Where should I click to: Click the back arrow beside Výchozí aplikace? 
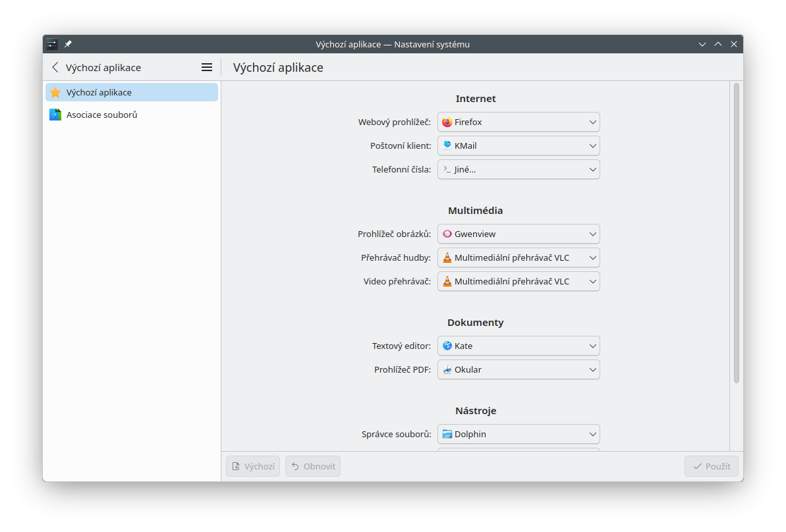(x=55, y=67)
